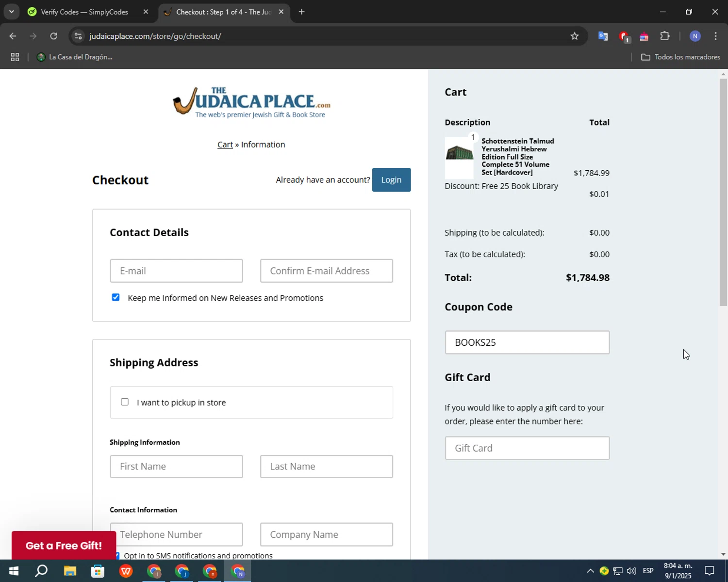728x582 pixels.
Task: Click Discount: Free 25 Book Library text
Action: [501, 186]
